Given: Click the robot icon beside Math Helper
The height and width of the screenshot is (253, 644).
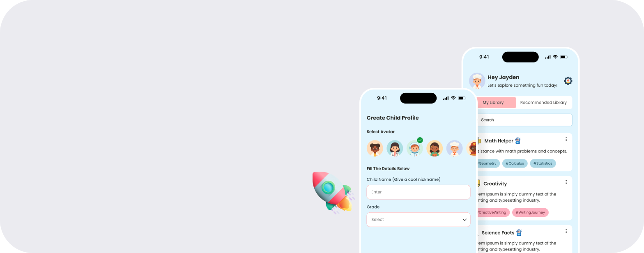Looking at the screenshot, I should point(518,140).
